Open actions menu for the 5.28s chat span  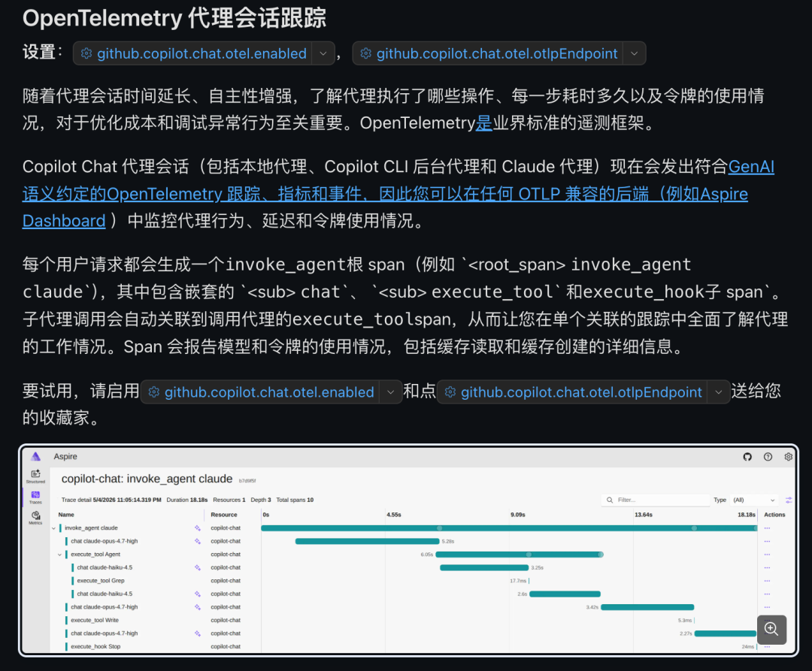(767, 541)
